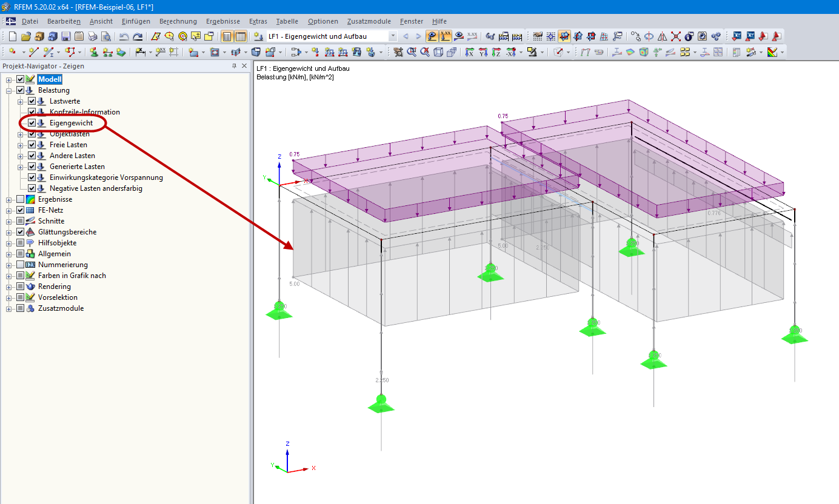Select the Allgemein tree item

tap(55, 254)
